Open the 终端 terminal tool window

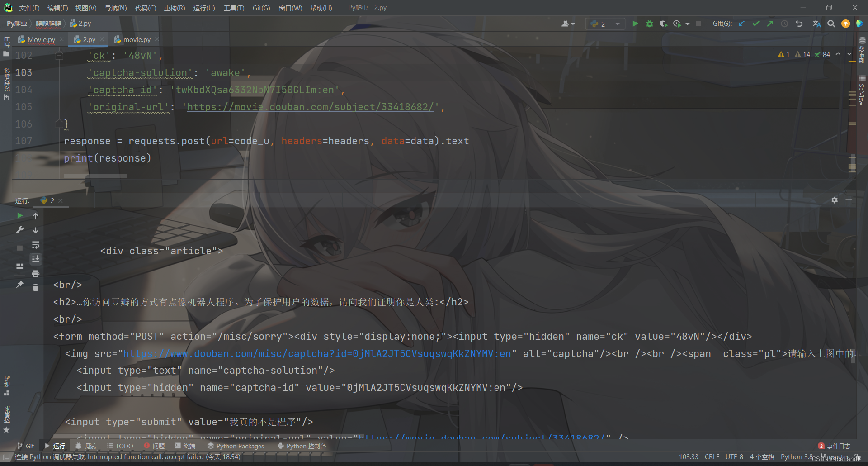point(185,446)
